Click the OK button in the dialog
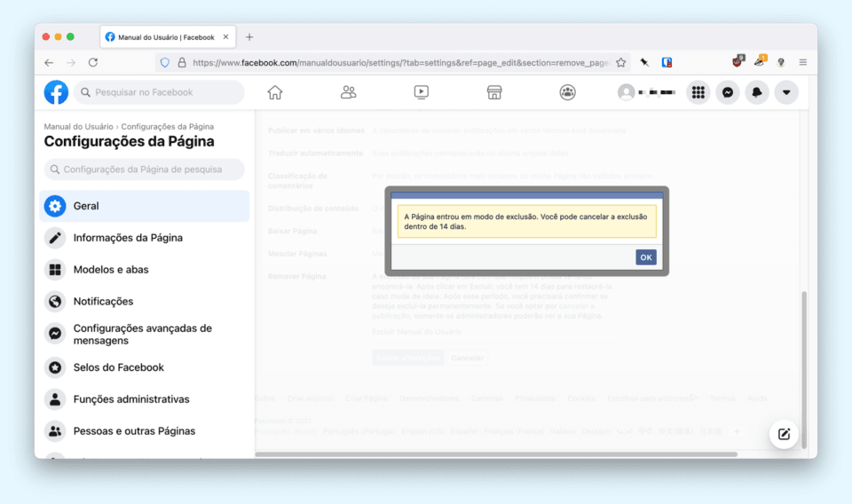Screen dimensions: 852x504 pyautogui.click(x=645, y=257)
